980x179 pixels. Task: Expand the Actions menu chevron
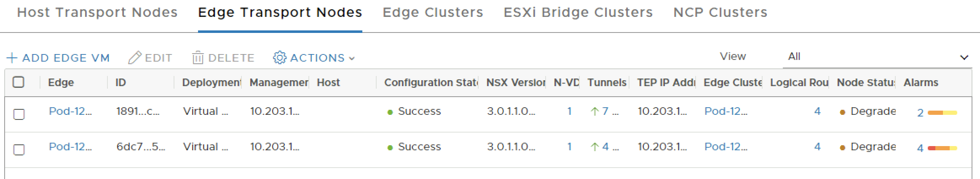click(352, 59)
